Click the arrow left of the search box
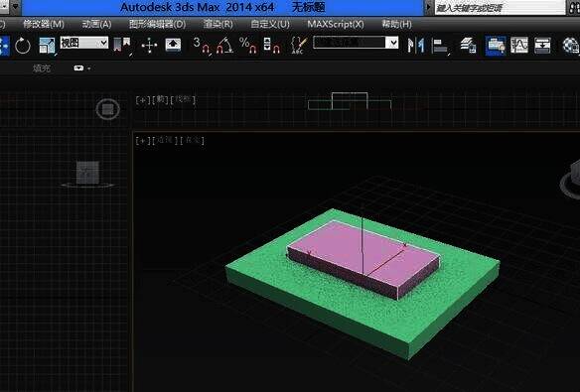 tap(428, 7)
